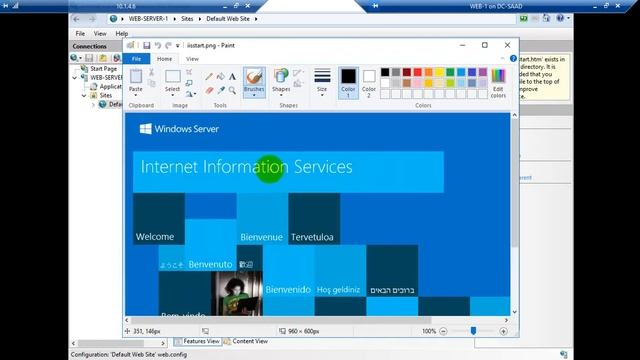The image size is (640, 360).
Task: Select the Text tool in Paint
Action: (x=232, y=76)
